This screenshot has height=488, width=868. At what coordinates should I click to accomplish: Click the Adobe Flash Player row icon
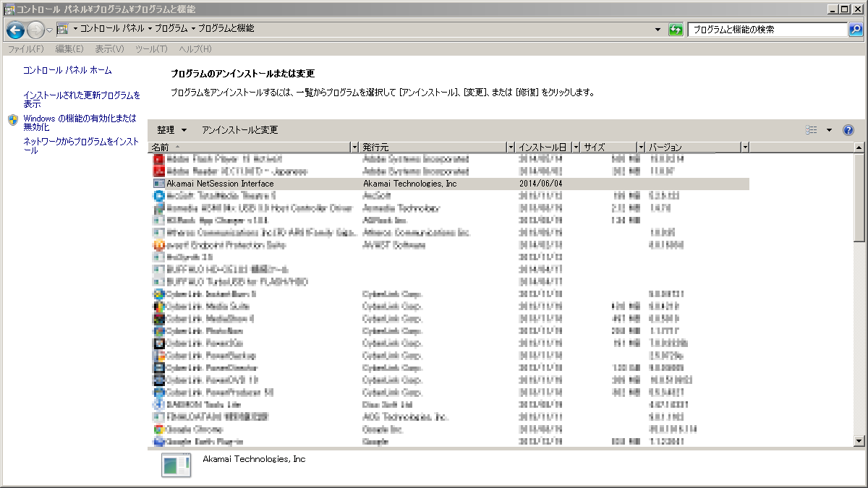(159, 159)
